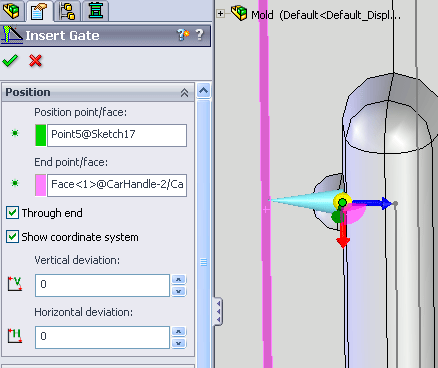The image size is (438, 368).
Task: Open the green mold tools tab
Action: 95,10
